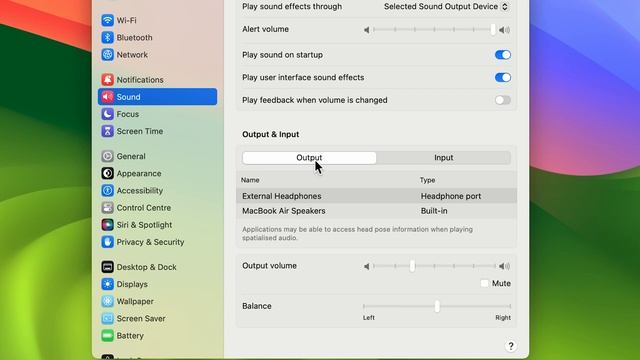
Task: Open the Bluetooth icon in sidebar
Action: point(107,37)
